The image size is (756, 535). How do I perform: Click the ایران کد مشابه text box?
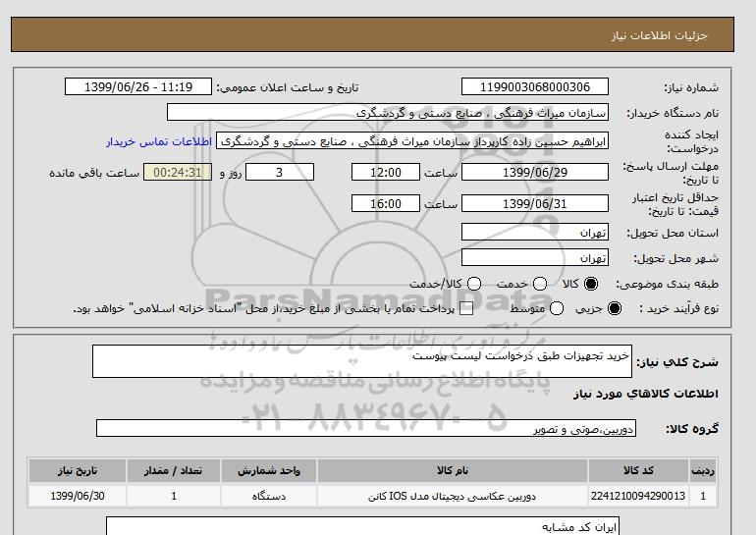coord(362,526)
